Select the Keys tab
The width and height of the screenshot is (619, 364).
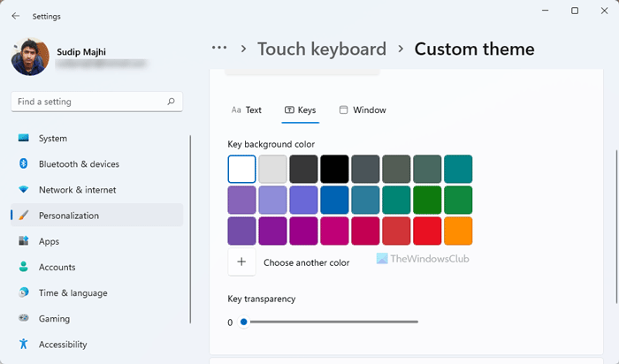pos(300,110)
